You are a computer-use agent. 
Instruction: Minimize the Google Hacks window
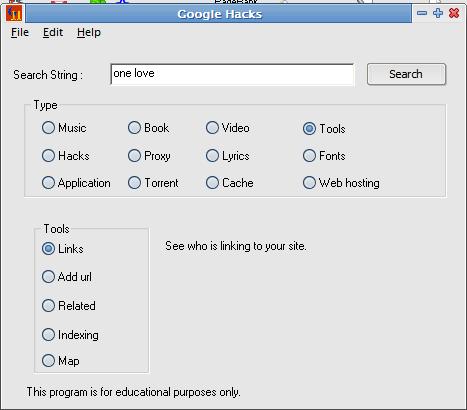click(422, 13)
